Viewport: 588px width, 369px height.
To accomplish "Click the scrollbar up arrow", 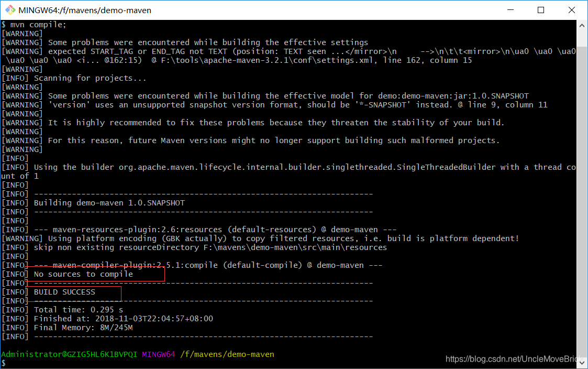I will [582, 26].
